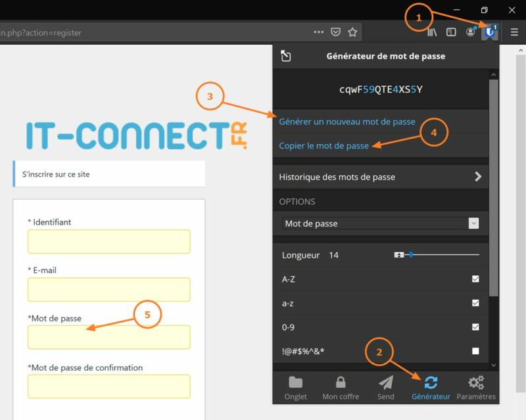This screenshot has width=526, height=420.
Task: Click the Longueur slider handle
Action: pos(411,255)
